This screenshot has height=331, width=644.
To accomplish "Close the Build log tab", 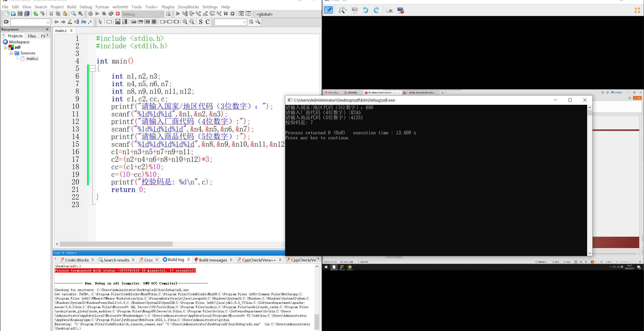I will pyautogui.click(x=189, y=259).
